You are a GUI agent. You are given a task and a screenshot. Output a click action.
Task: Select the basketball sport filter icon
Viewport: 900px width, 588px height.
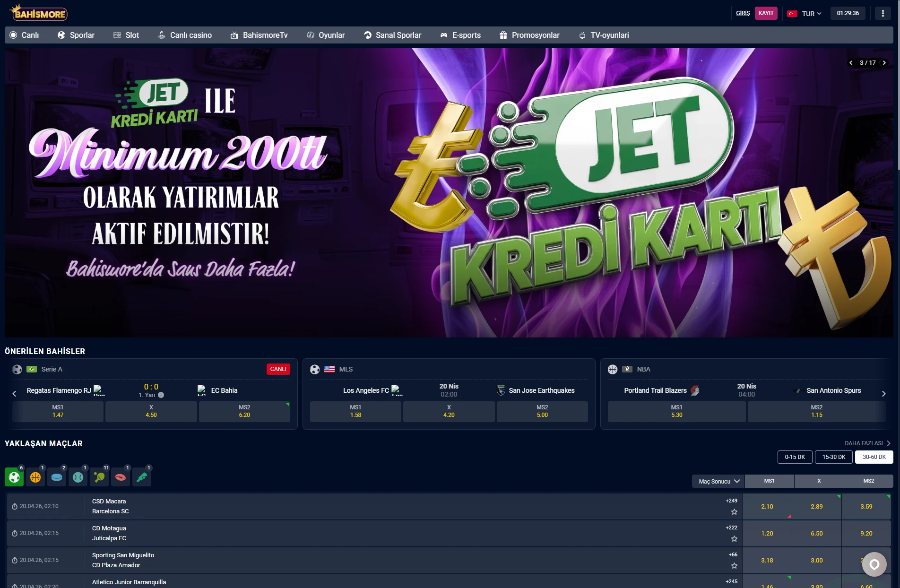tap(35, 477)
